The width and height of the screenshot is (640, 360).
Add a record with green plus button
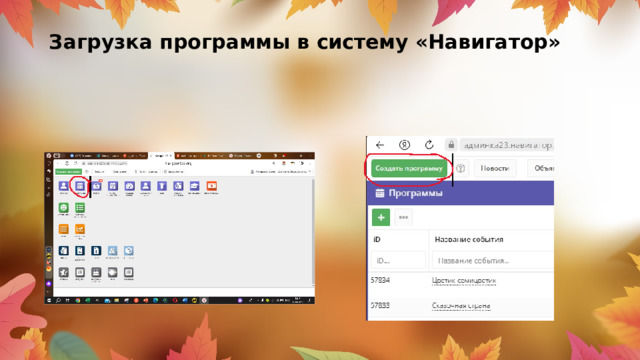381,218
